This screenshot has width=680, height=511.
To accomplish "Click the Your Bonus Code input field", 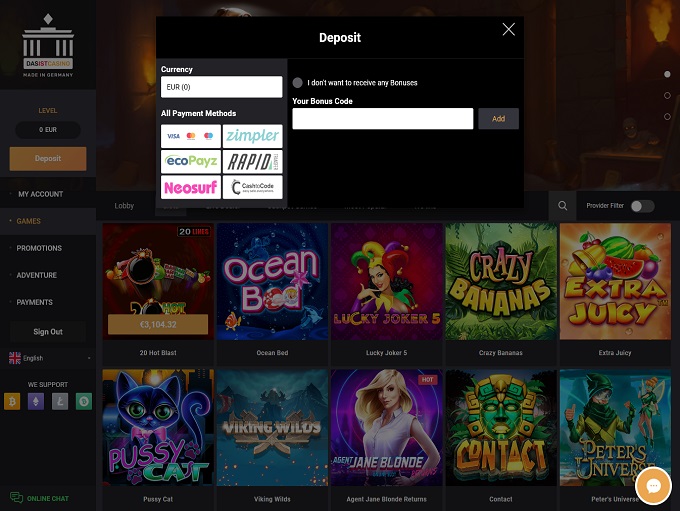I will (382, 119).
